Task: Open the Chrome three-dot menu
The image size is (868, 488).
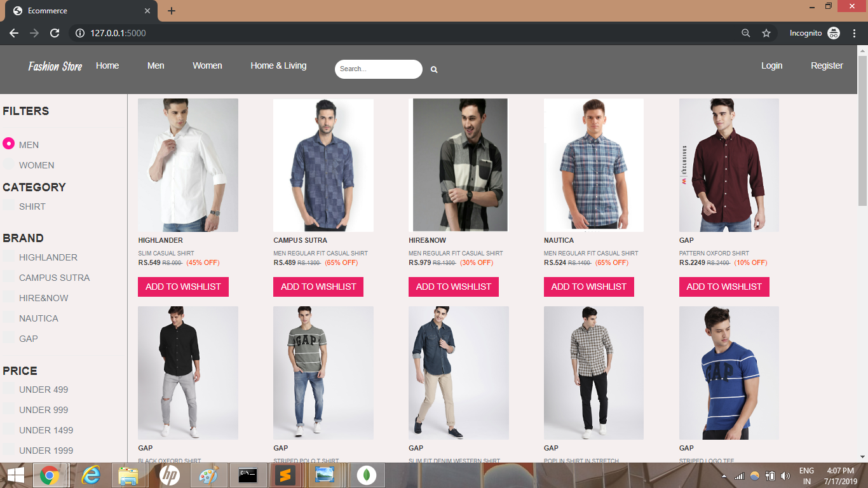Action: (854, 33)
